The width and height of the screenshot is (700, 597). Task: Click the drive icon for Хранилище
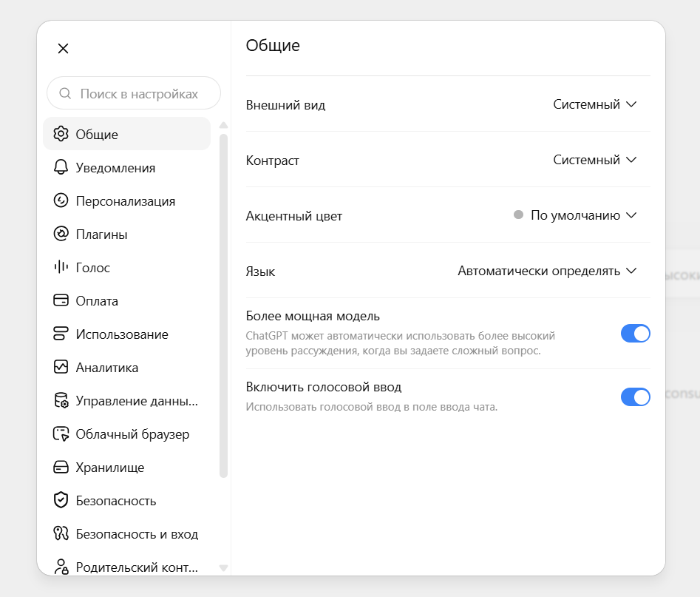[x=61, y=467]
